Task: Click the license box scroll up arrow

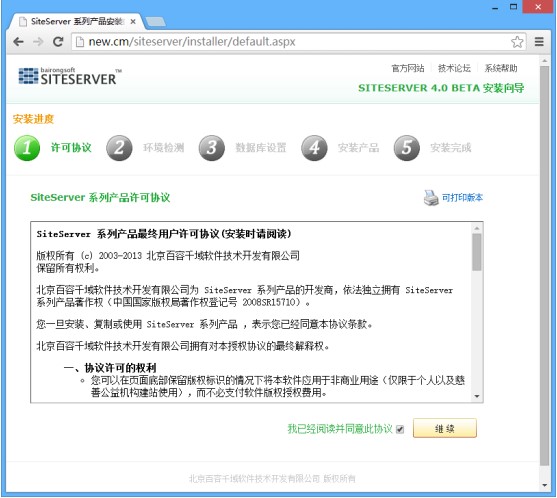Action: coord(477,228)
